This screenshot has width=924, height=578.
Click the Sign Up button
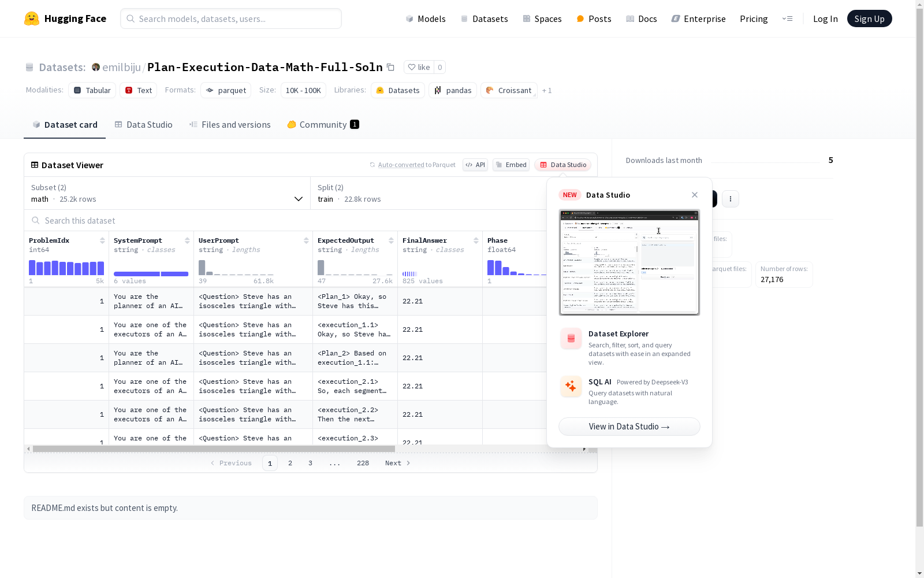(869, 18)
